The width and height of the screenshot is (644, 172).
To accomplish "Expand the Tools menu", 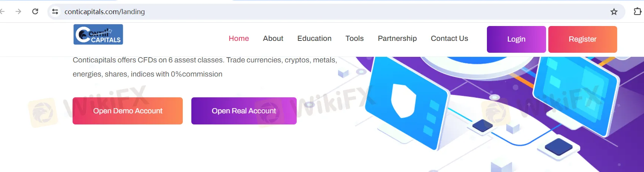I will (354, 39).
